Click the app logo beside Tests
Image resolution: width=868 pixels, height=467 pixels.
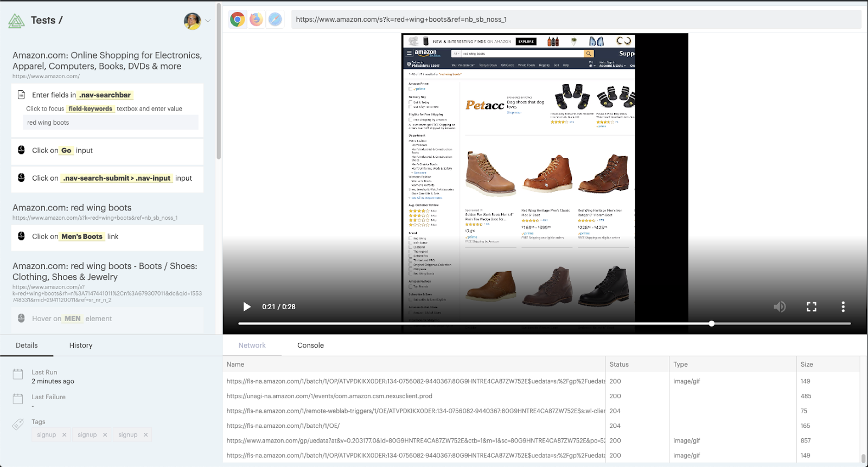(16, 21)
